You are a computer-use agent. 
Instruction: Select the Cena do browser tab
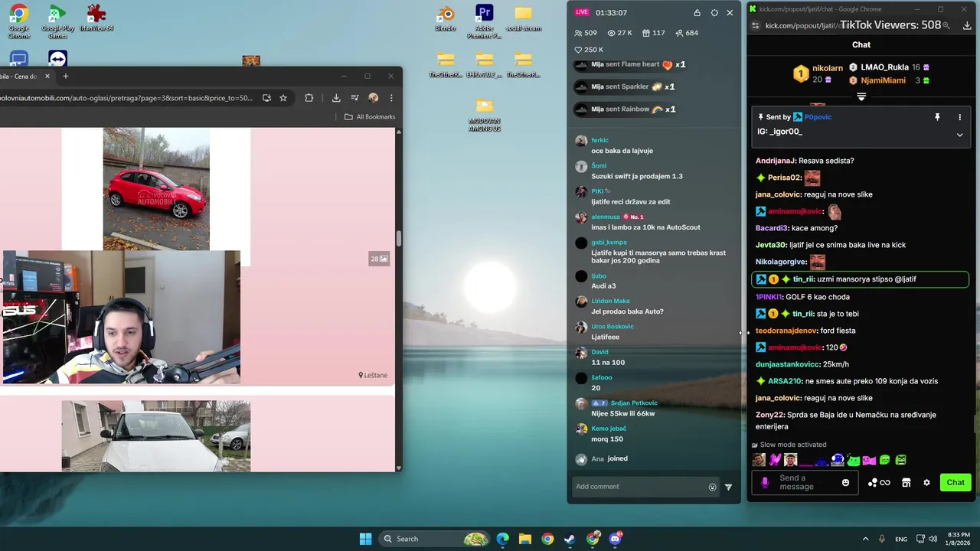tap(19, 76)
